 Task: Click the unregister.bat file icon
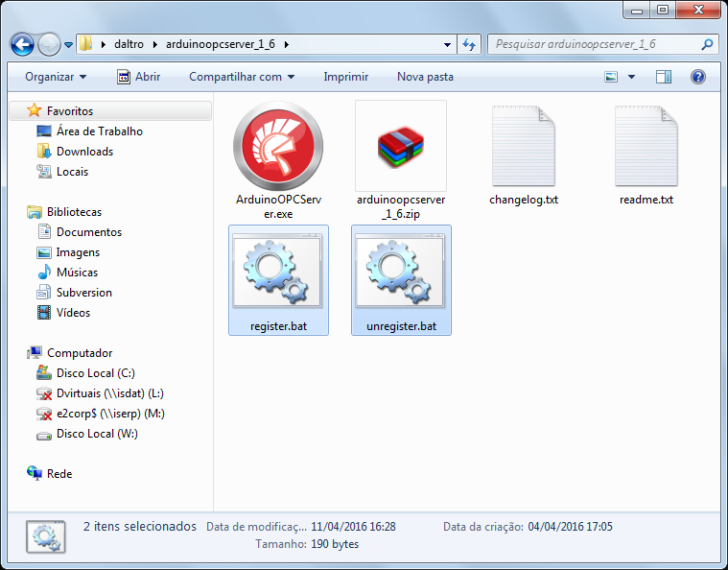400,271
